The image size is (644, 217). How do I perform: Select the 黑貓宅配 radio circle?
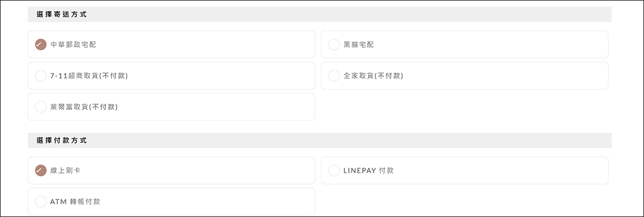[334, 45]
